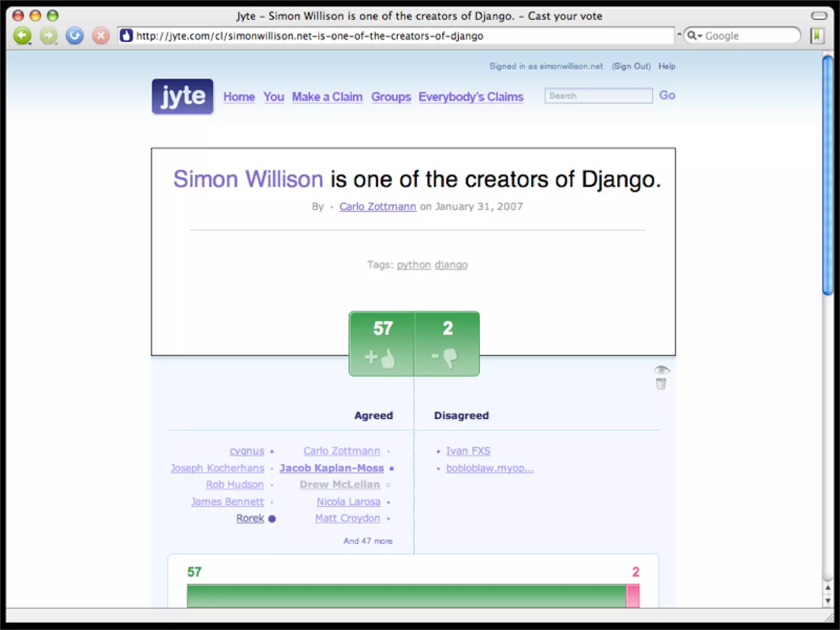
Task: Vote disagree with the thumbs-down 2 button
Action: (447, 344)
